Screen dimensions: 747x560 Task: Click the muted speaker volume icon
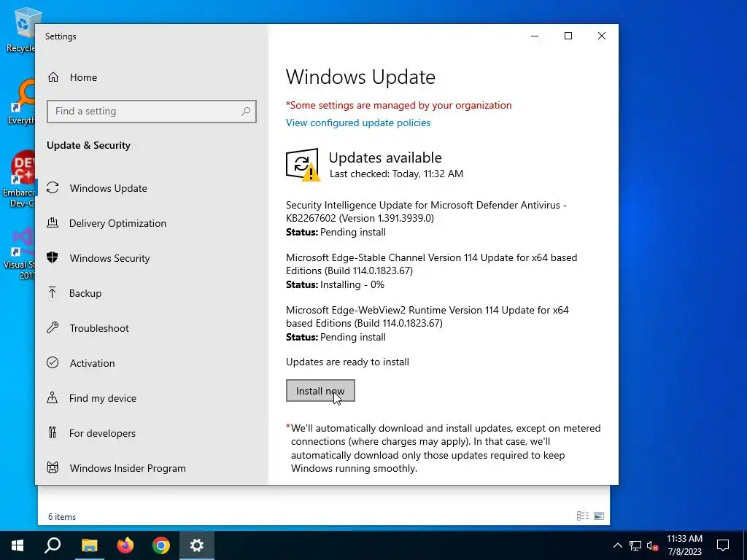[x=652, y=545]
